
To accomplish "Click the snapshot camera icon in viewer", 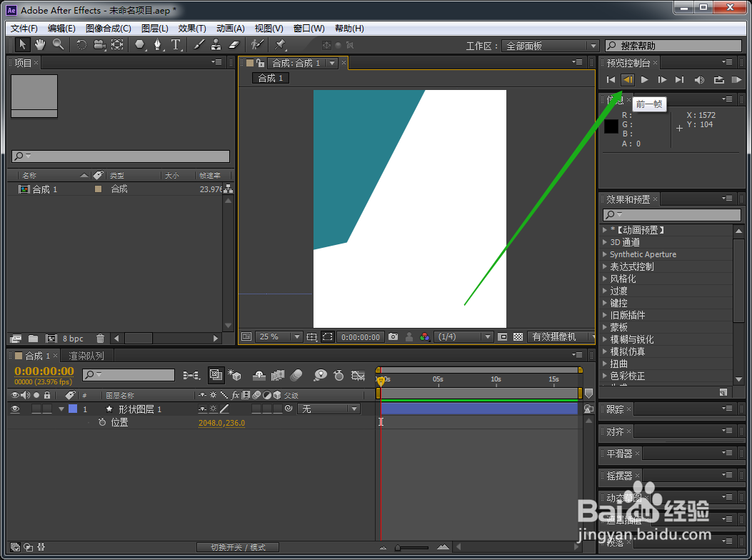I will pos(393,337).
